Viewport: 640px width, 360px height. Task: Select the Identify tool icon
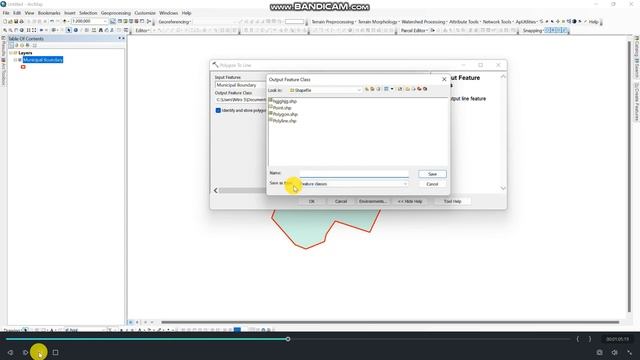[x=76, y=30]
